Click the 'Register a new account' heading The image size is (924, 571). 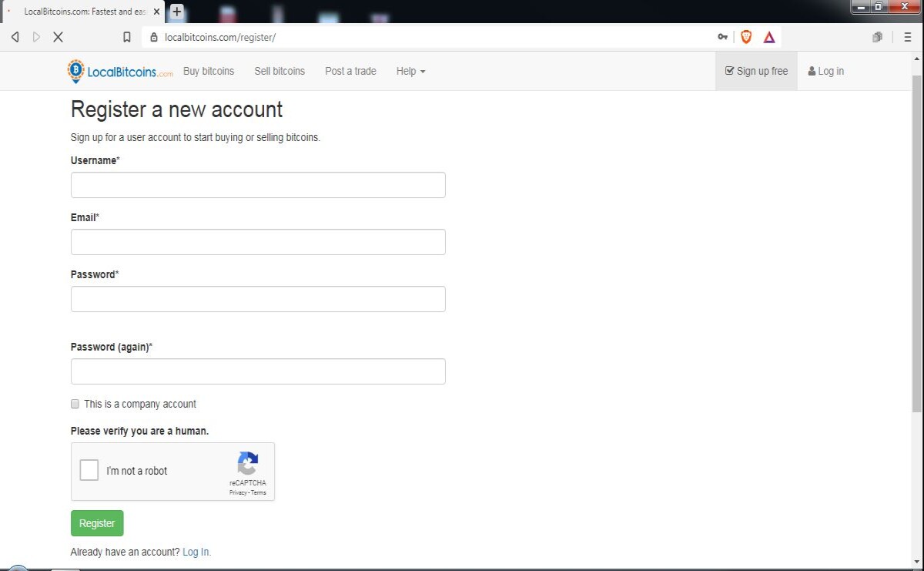(x=176, y=109)
